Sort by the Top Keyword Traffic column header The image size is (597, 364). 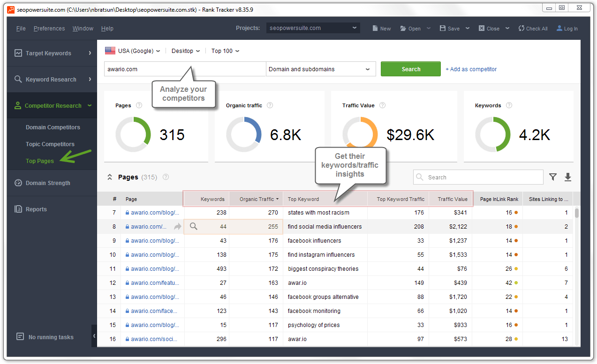click(398, 199)
